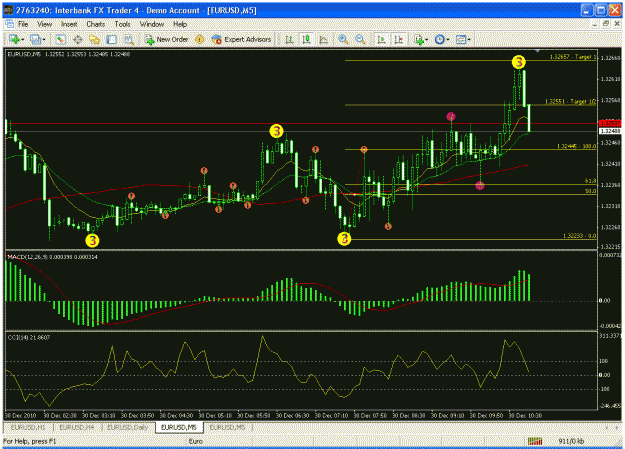Expand the Profiles dropdown arrow
Viewport: 625px width, 449px height.
pos(44,39)
